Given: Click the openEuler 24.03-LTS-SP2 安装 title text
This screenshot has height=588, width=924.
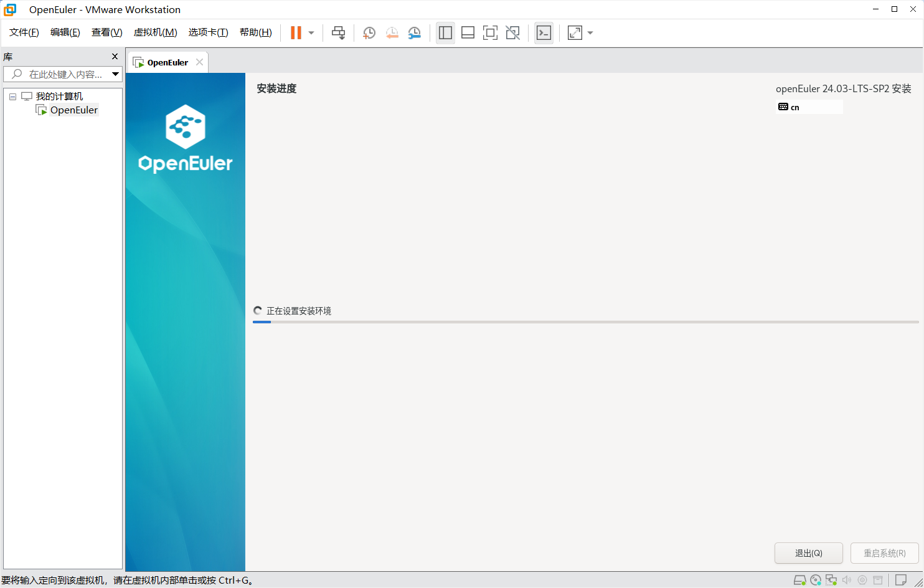Looking at the screenshot, I should (844, 88).
